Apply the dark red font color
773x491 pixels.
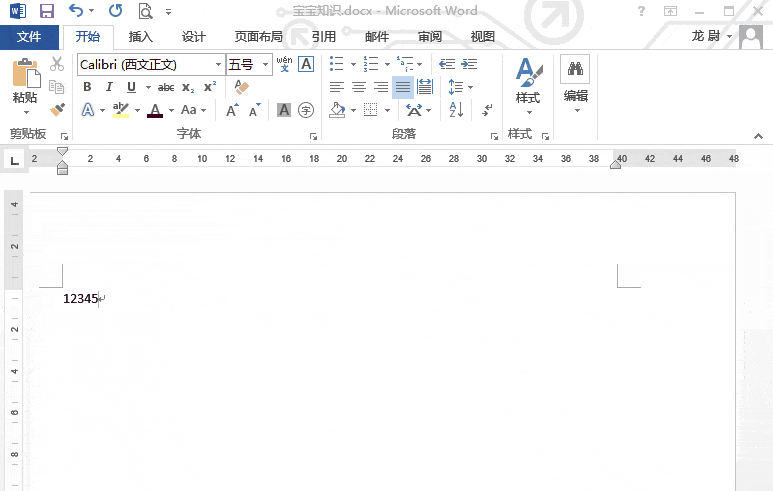click(155, 110)
